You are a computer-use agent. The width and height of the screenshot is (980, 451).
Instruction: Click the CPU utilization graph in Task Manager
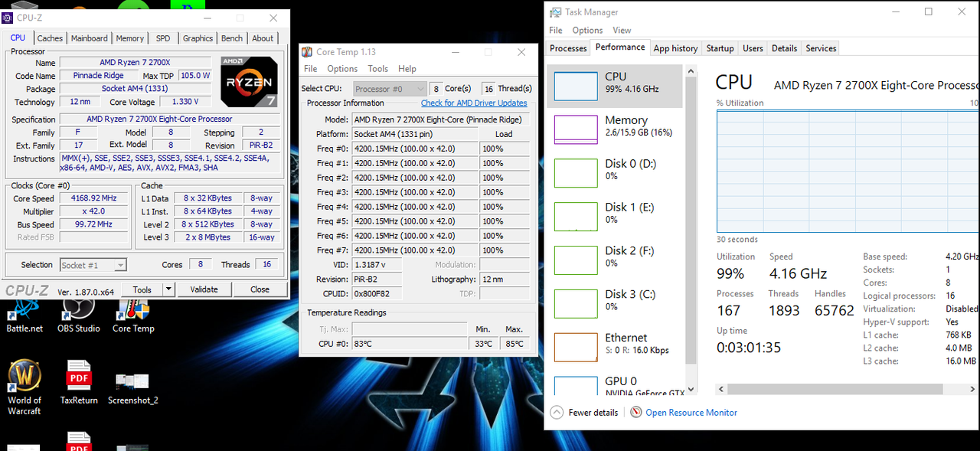pyautogui.click(x=848, y=171)
